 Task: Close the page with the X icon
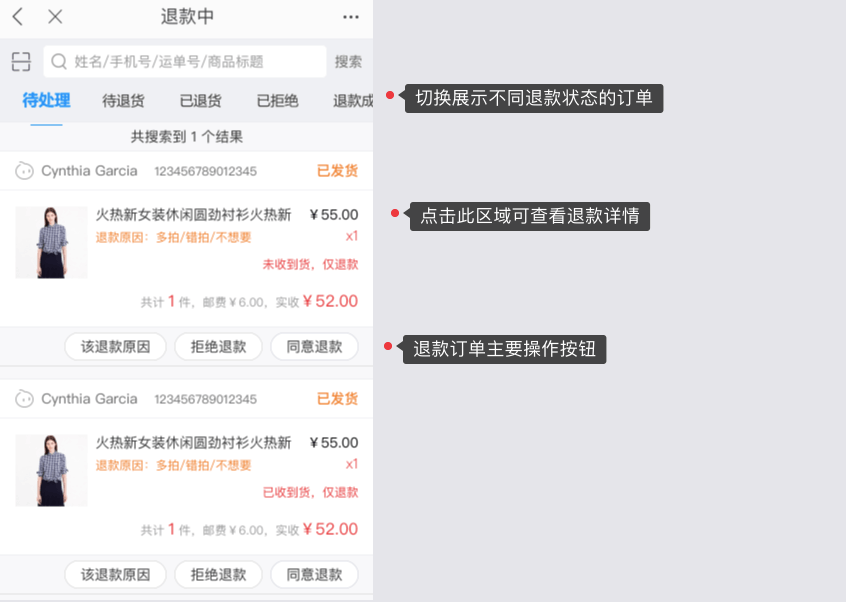[55, 17]
